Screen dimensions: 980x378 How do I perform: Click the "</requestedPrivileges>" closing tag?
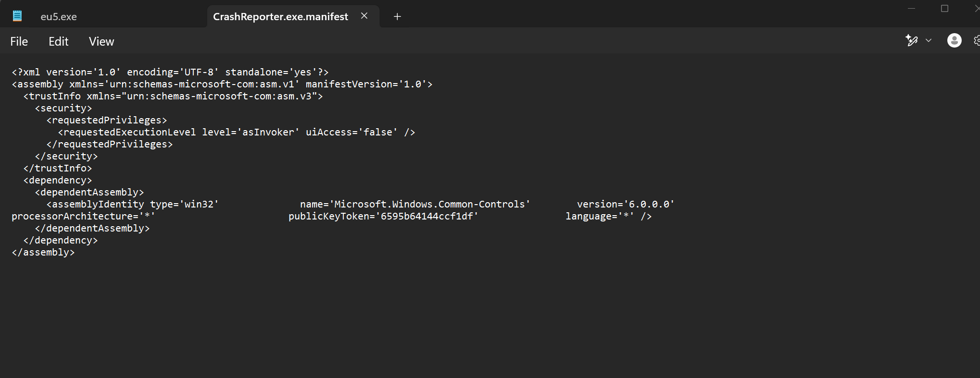click(110, 144)
